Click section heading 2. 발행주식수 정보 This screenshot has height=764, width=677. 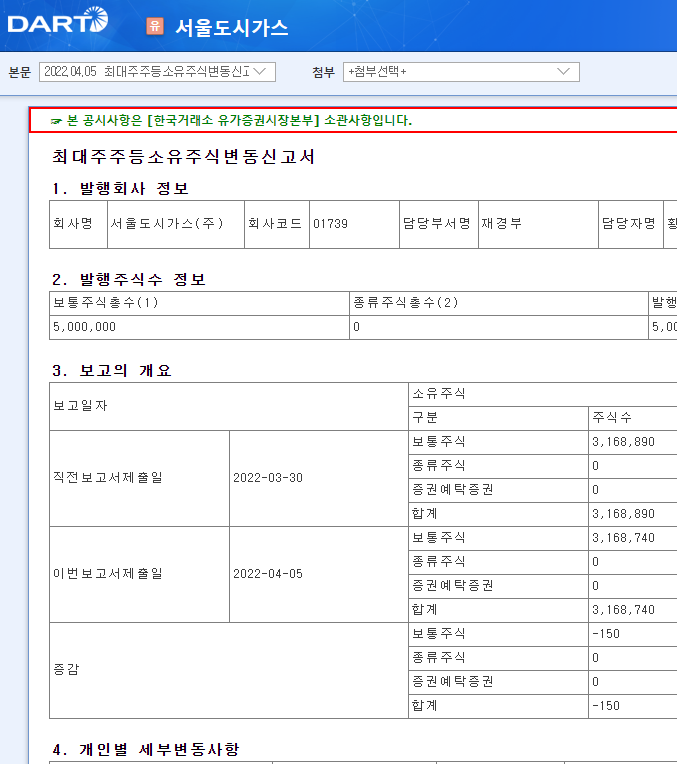(129, 280)
